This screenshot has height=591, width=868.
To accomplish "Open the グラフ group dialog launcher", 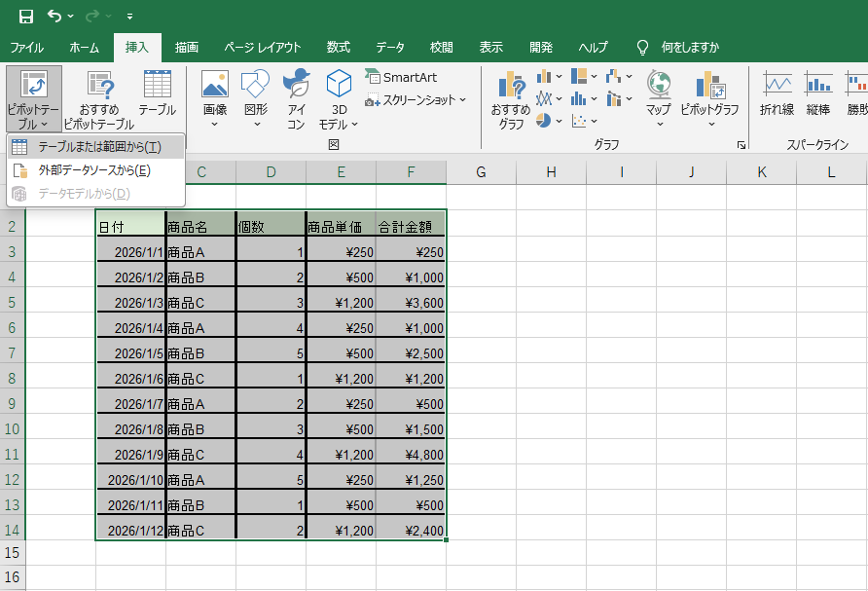I will point(741,145).
